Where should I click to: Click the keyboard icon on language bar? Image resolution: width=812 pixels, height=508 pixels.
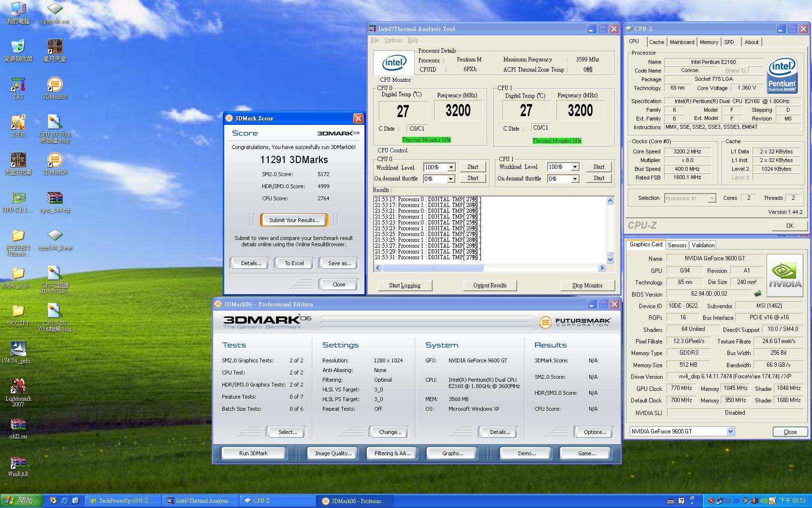pyautogui.click(x=671, y=501)
